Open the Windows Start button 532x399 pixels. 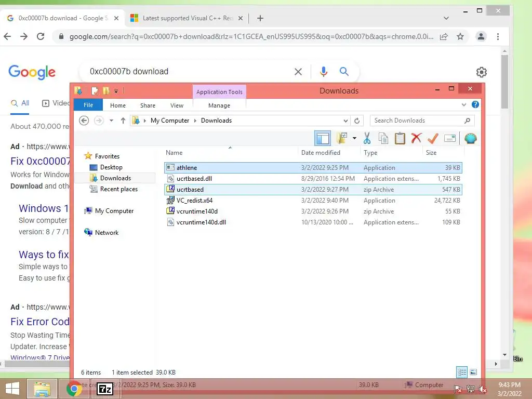(12, 389)
